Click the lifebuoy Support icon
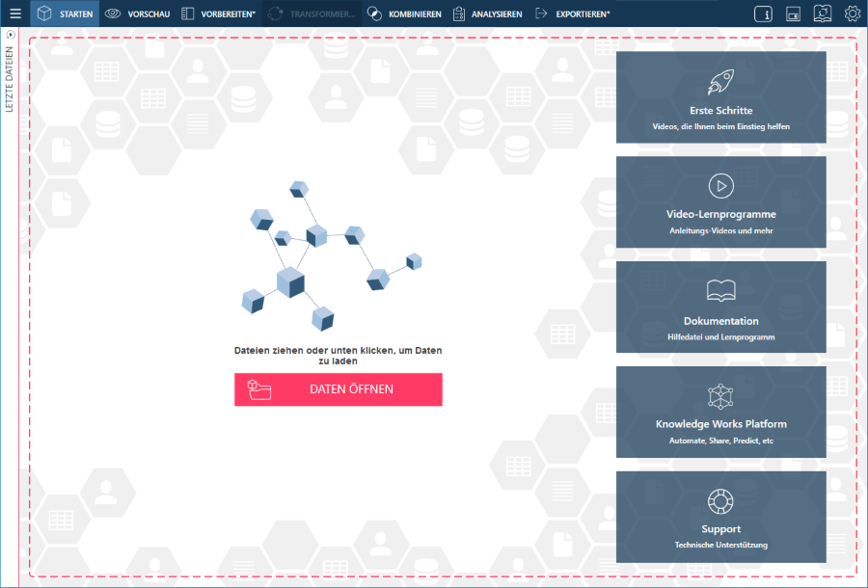The width and height of the screenshot is (868, 588). (x=721, y=501)
